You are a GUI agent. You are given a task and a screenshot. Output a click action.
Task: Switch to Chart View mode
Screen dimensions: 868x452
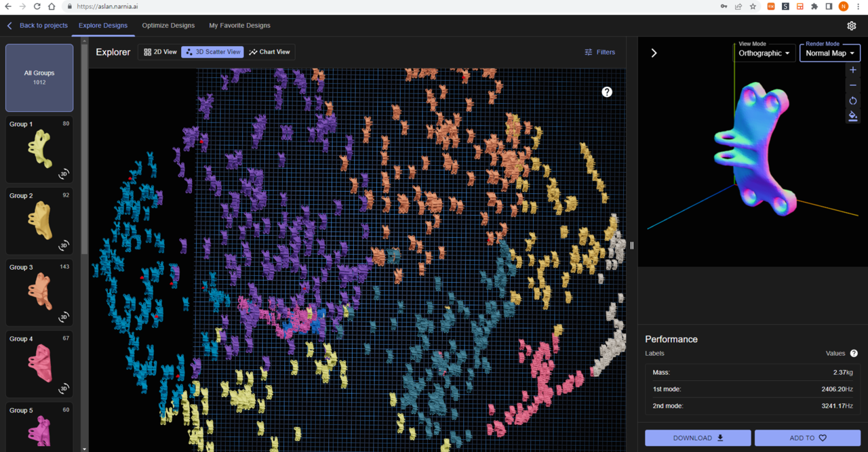269,52
